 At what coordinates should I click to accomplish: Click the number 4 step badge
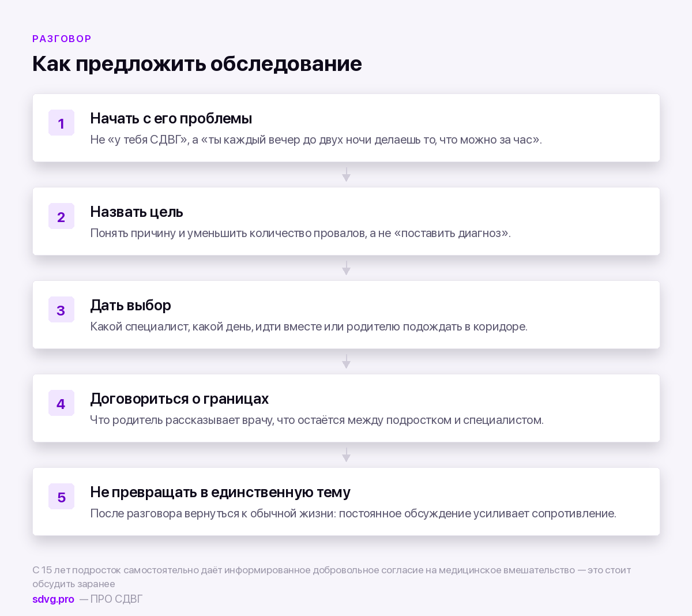tap(61, 403)
